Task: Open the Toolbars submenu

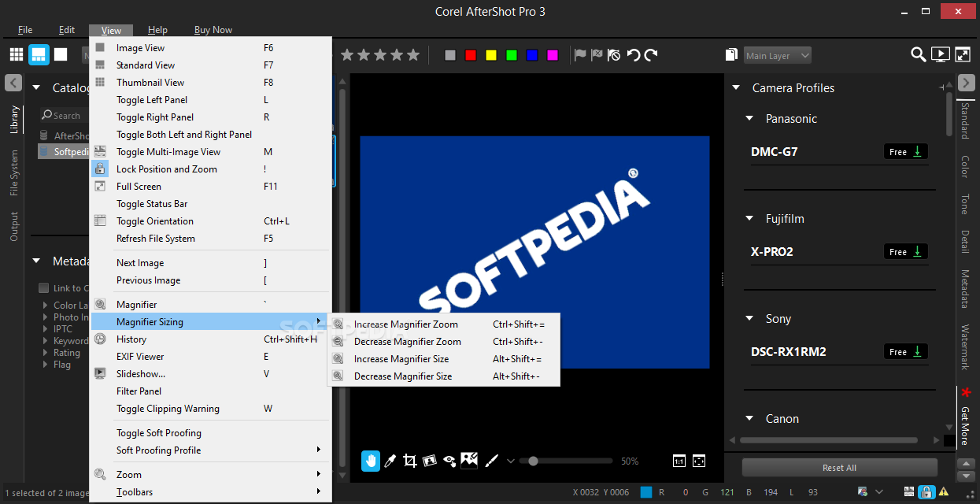Action: click(210, 492)
